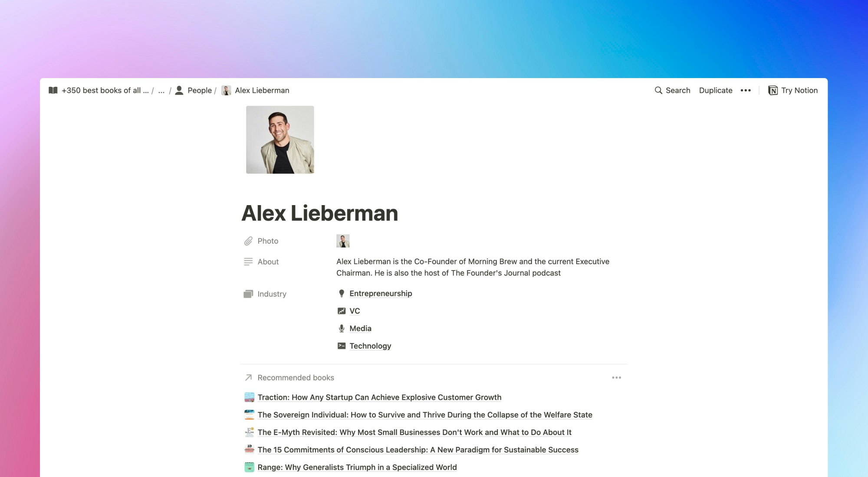Click the person icon beside People
Screen dimensions: 868x477
179,90
